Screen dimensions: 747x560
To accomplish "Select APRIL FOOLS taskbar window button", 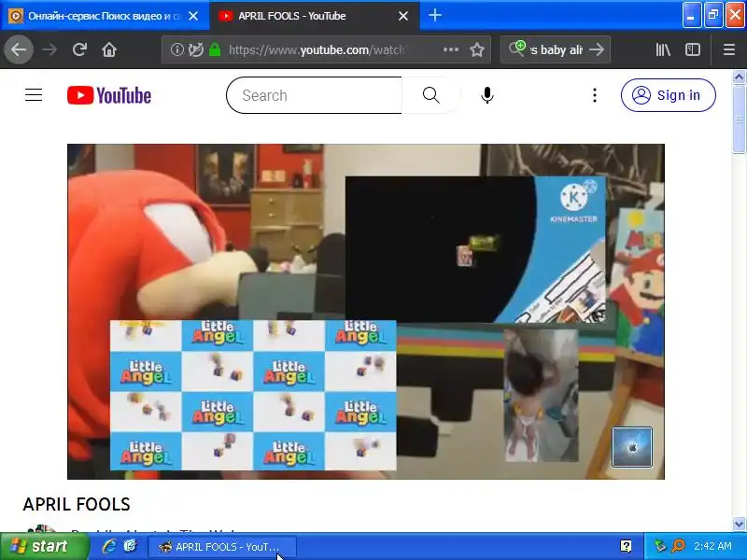I will (222, 547).
